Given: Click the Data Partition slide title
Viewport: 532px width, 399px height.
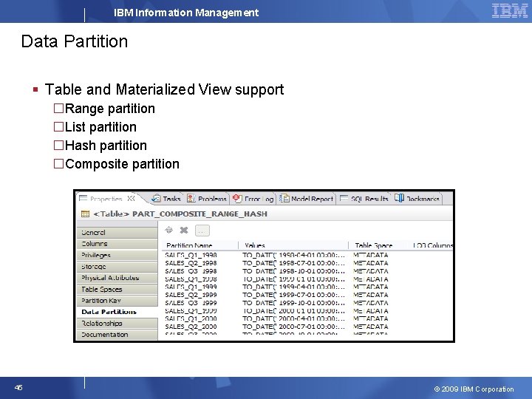Looking at the screenshot, I should 75,41.
